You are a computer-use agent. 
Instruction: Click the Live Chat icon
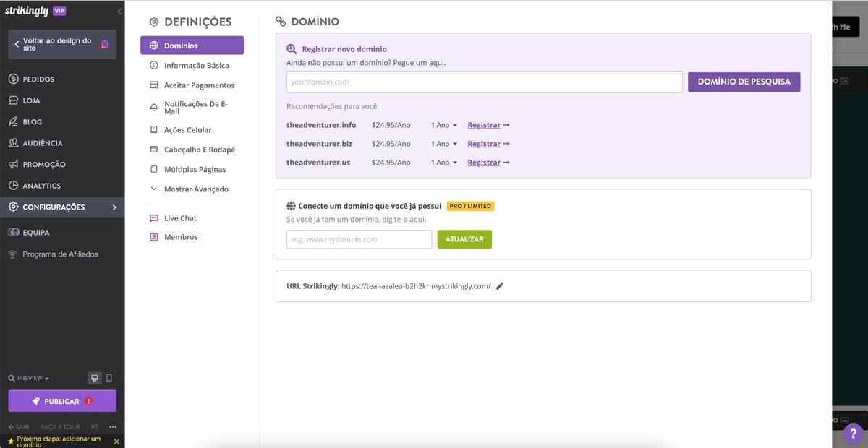pyautogui.click(x=153, y=218)
